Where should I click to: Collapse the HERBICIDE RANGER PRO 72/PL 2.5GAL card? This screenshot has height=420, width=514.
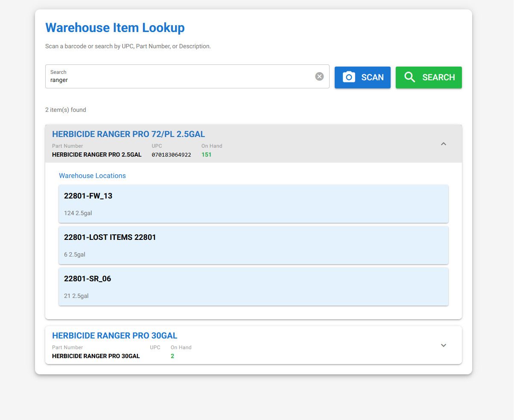[444, 144]
